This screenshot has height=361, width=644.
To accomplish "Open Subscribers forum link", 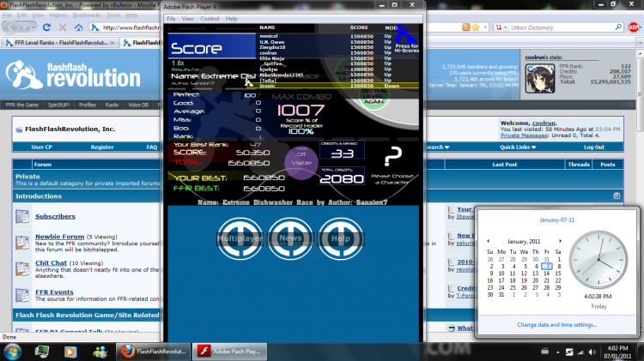I will 55,216.
